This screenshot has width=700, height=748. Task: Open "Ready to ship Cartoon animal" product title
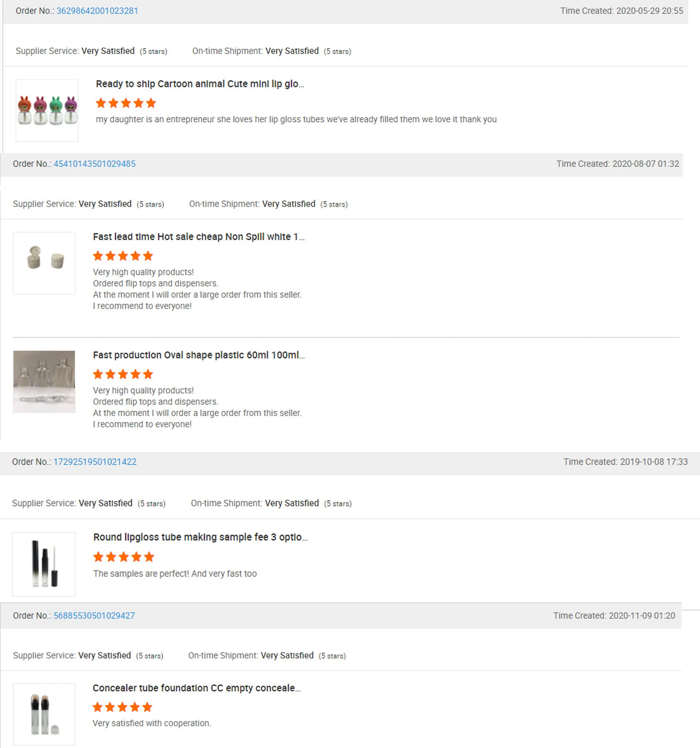200,84
